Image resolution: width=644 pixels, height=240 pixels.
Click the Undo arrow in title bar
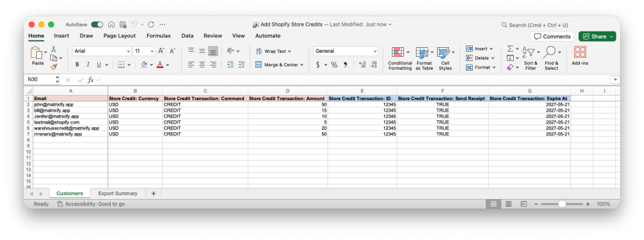pos(134,25)
